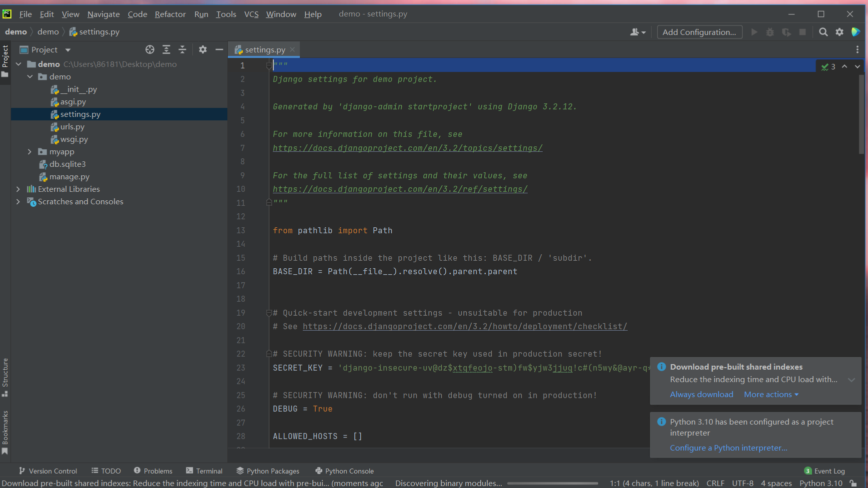Viewport: 868px width, 488px height.
Task: Close the settings.py editor tab
Action: tap(292, 49)
